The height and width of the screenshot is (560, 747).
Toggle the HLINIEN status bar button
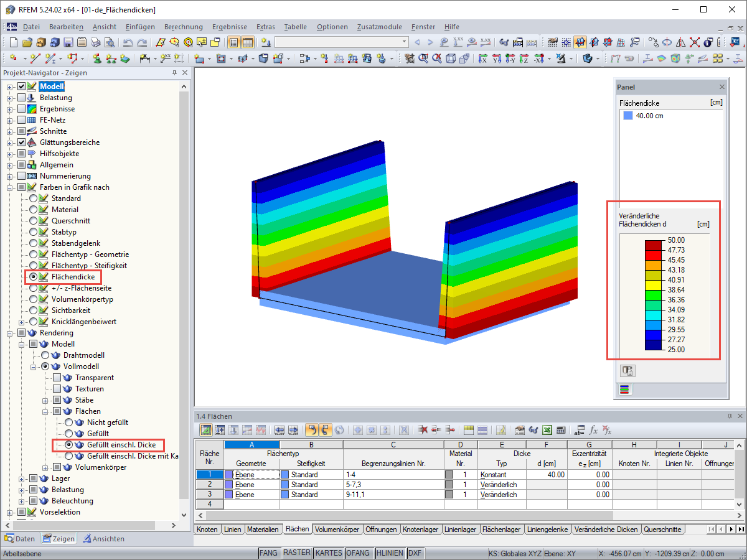[390, 553]
